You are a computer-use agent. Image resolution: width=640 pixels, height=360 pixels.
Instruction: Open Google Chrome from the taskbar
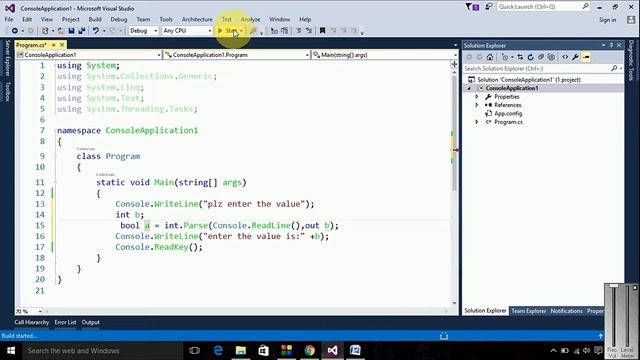(309, 350)
